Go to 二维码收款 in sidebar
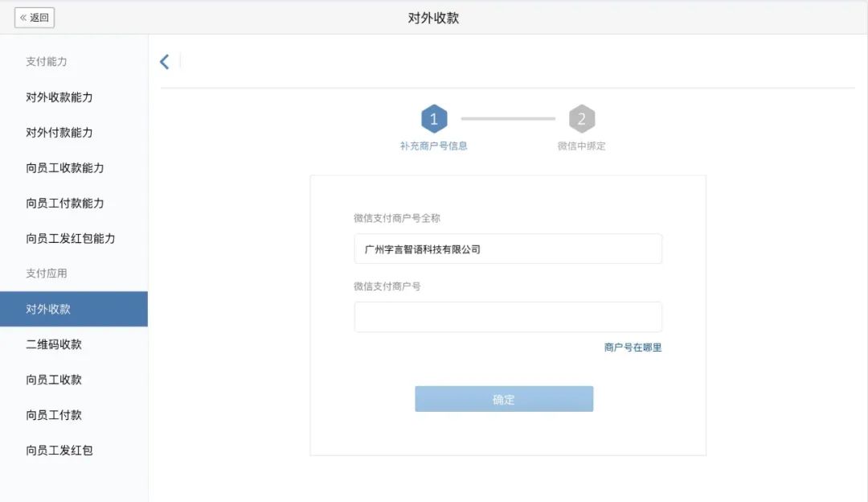Image resolution: width=868 pixels, height=502 pixels. click(54, 344)
